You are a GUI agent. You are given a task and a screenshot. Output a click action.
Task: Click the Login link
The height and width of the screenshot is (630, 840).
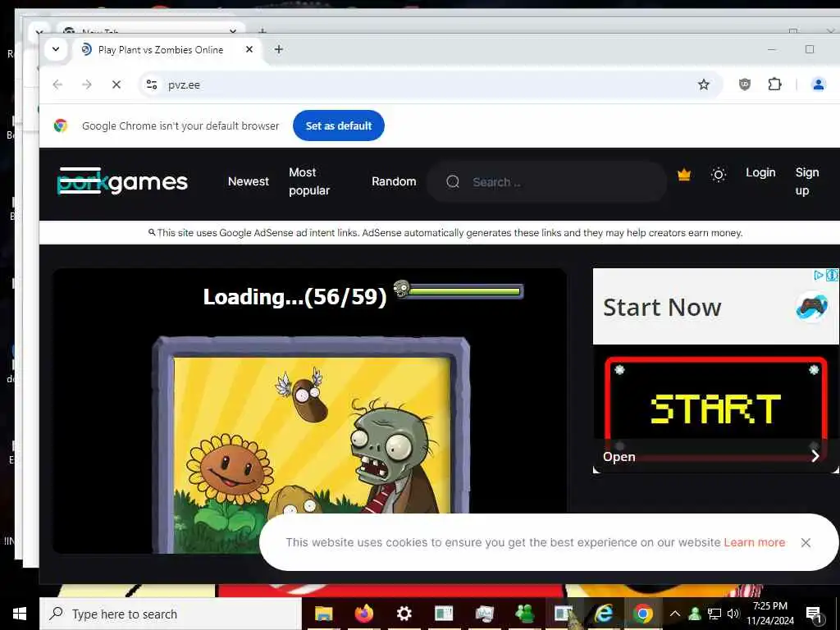coord(760,172)
